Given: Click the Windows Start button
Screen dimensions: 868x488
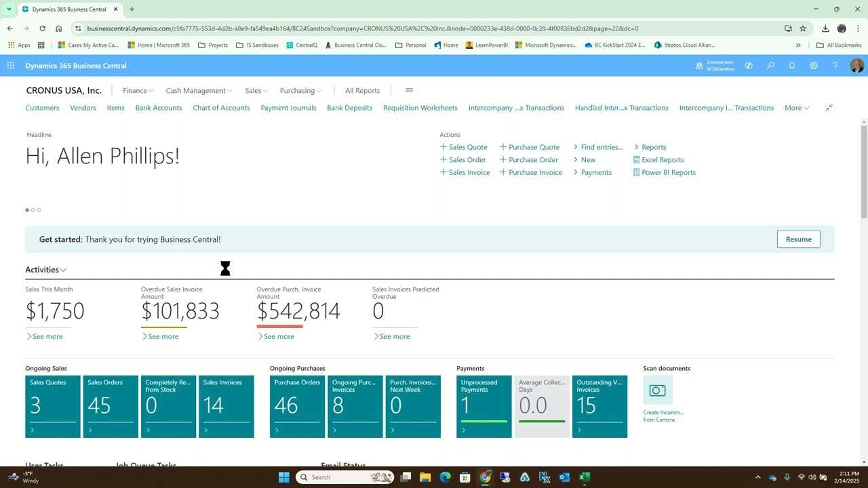Looking at the screenshot, I should [284, 477].
